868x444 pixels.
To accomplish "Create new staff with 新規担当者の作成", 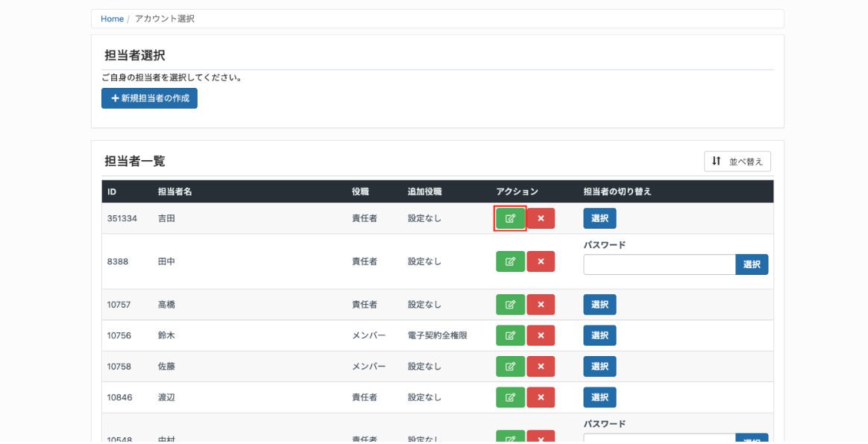I will click(x=149, y=98).
